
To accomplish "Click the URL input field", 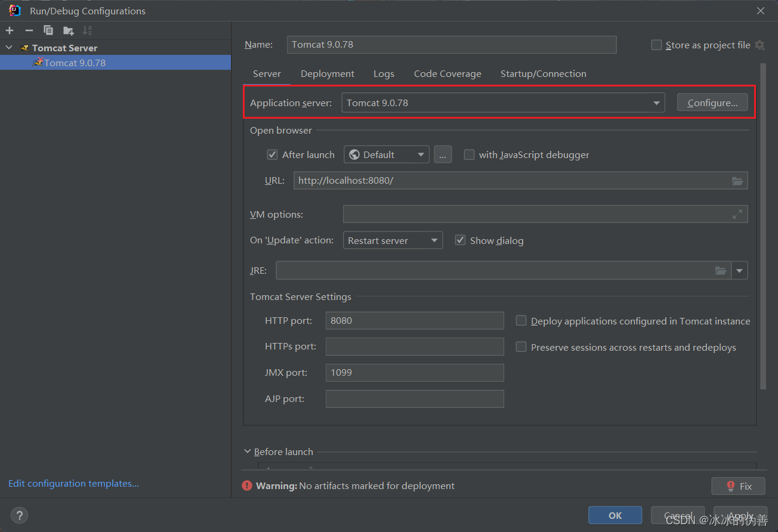I will point(520,181).
